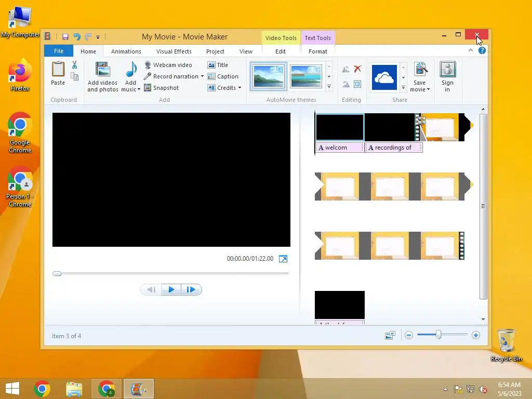Open File Explorer from the taskbar

pyautogui.click(x=74, y=389)
